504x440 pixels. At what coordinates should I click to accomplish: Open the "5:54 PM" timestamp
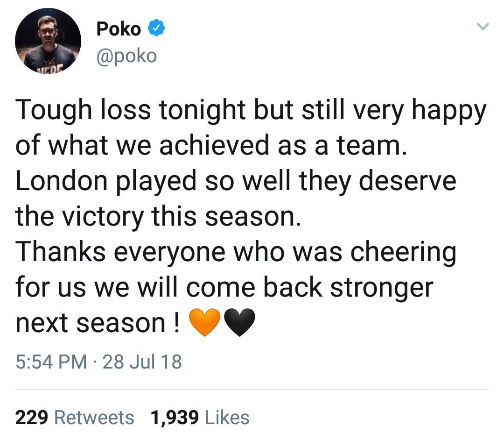(x=51, y=362)
